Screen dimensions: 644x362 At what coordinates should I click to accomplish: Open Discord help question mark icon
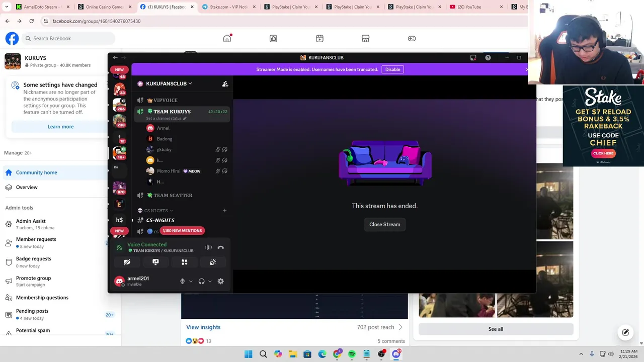[488, 58]
